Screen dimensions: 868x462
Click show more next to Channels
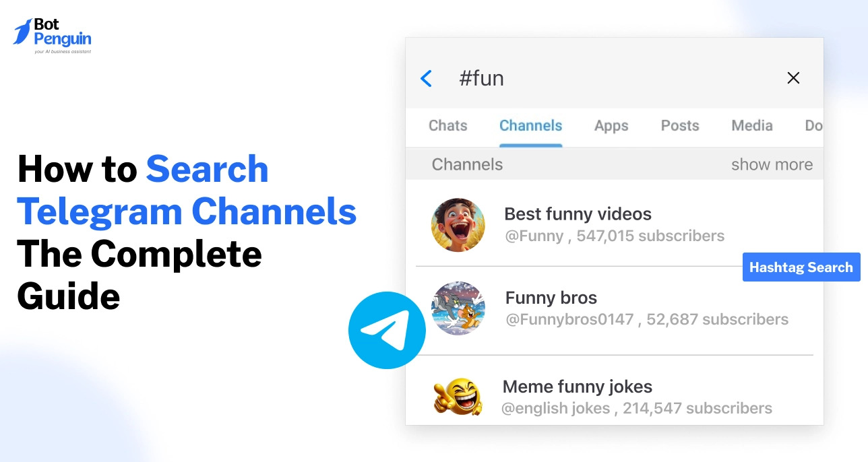pos(772,164)
